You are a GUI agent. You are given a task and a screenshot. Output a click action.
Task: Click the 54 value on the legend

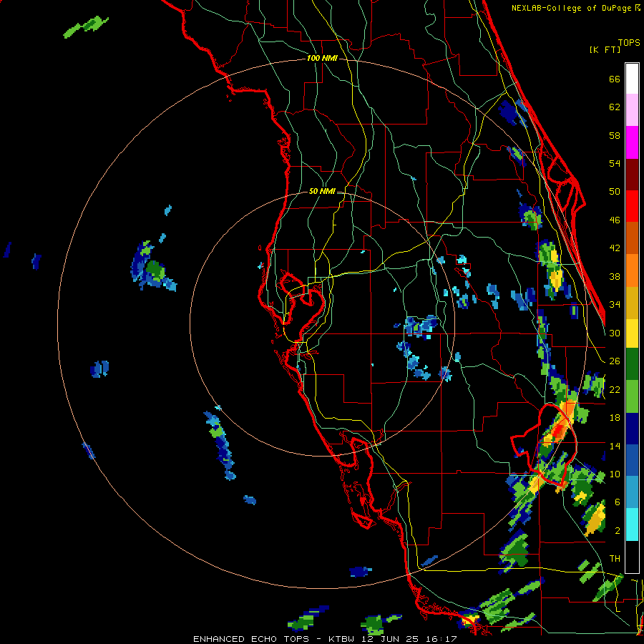tap(615, 163)
